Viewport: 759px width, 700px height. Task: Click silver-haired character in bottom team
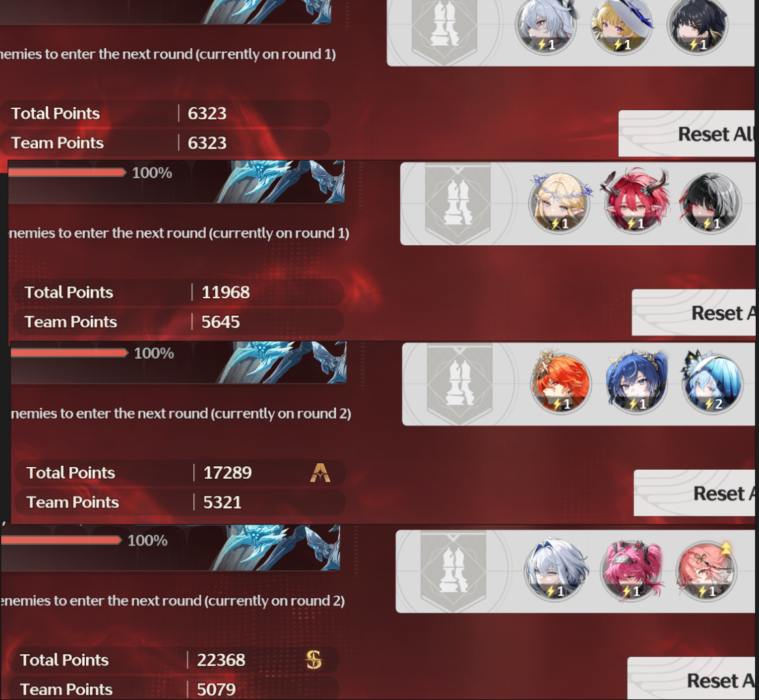tap(555, 570)
